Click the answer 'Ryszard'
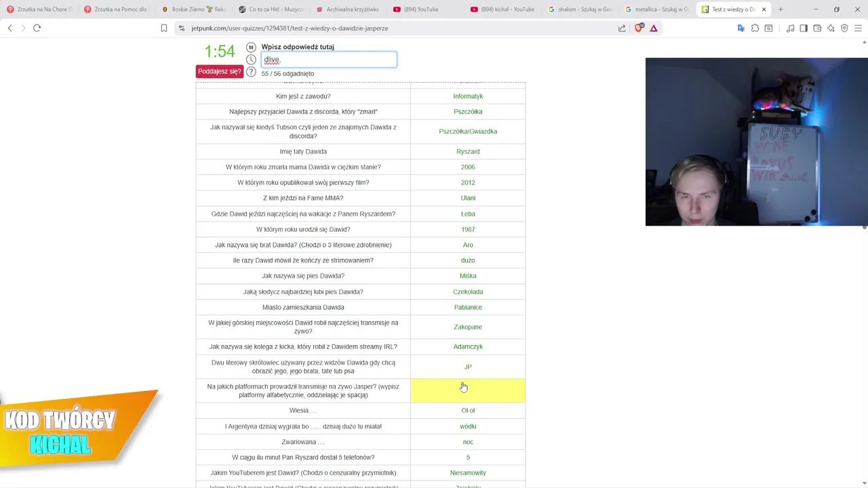This screenshot has height=488, width=868. pyautogui.click(x=468, y=152)
